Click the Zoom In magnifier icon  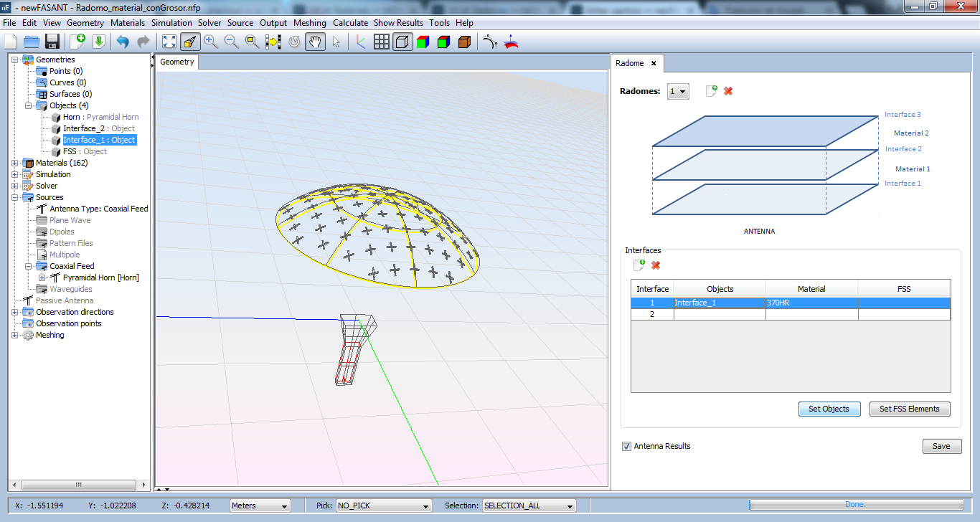(x=210, y=42)
